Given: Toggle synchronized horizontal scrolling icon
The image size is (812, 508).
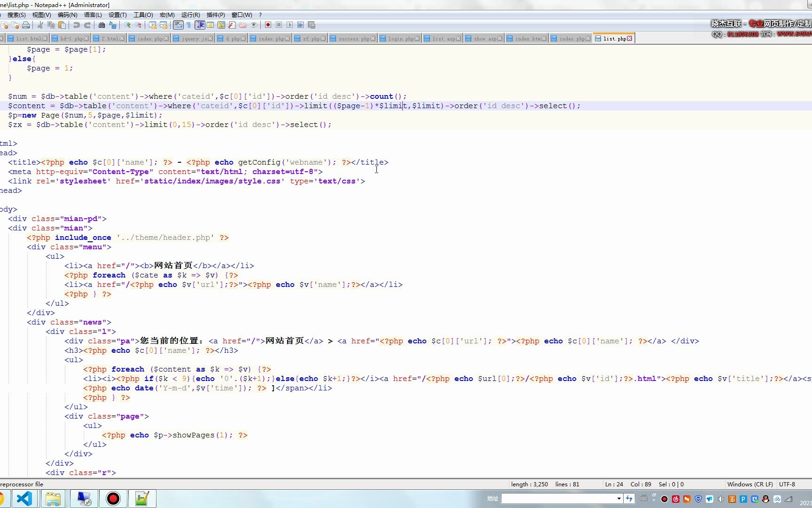Looking at the screenshot, I should click(x=164, y=25).
